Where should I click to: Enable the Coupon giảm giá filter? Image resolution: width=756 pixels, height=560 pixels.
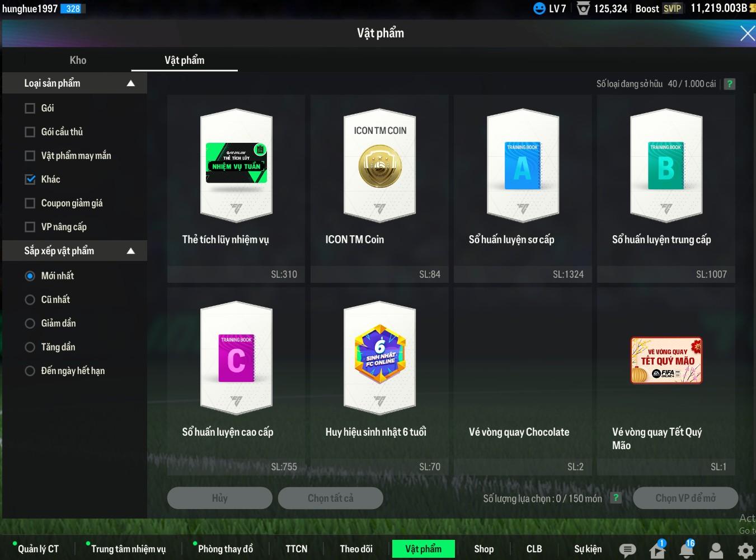point(30,203)
